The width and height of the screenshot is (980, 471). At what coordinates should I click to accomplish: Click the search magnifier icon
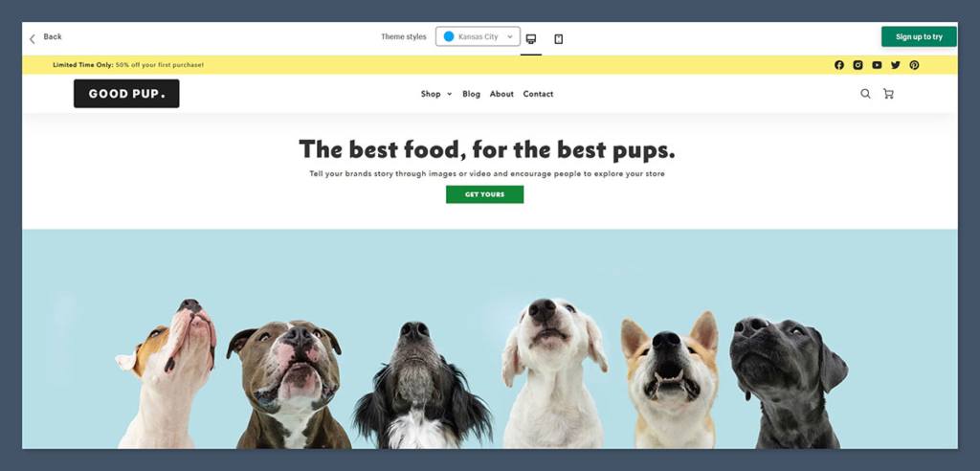tap(865, 94)
